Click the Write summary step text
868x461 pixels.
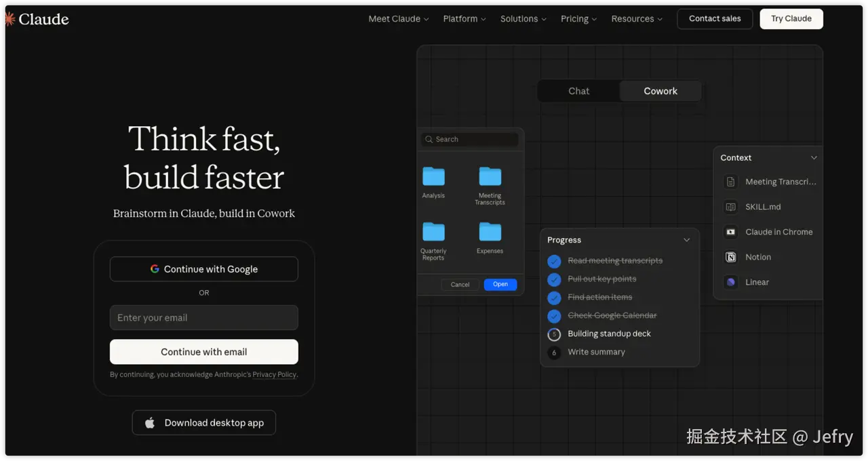click(596, 352)
